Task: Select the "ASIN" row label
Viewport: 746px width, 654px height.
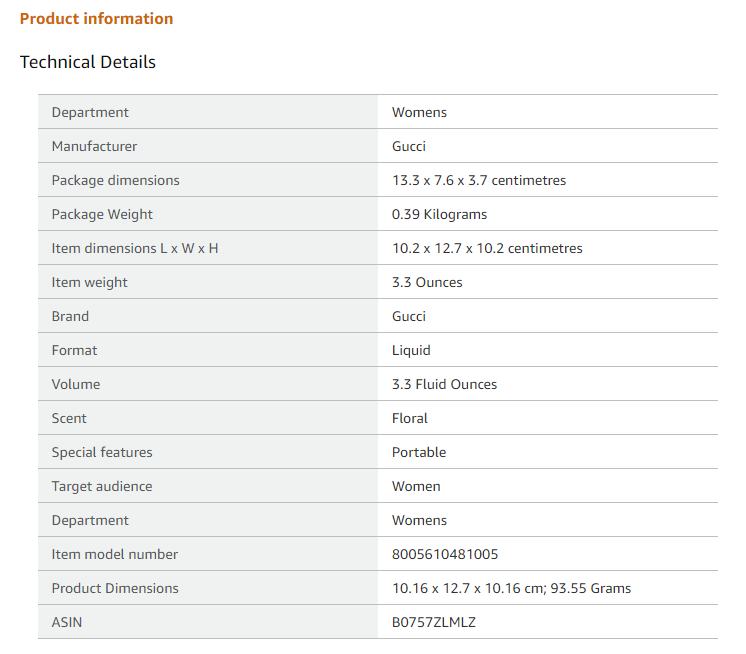Action: (67, 623)
